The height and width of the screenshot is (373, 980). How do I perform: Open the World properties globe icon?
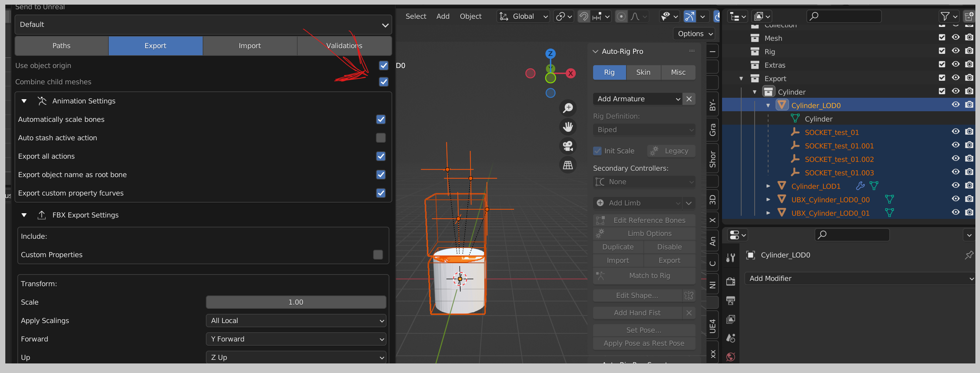(731, 357)
